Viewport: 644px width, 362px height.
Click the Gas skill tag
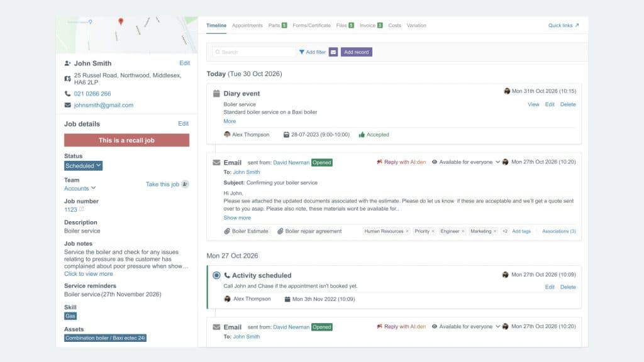point(70,316)
